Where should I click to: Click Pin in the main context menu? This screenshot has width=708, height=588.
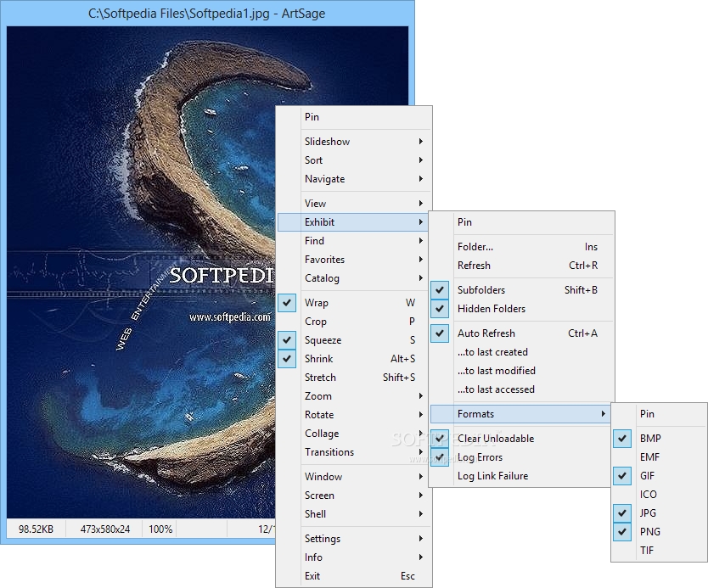pyautogui.click(x=353, y=117)
